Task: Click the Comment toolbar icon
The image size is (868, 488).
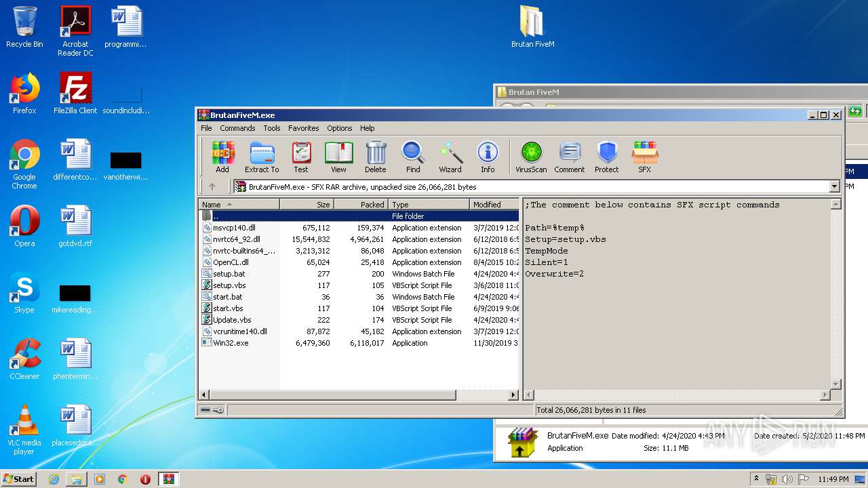Action: coord(570,157)
